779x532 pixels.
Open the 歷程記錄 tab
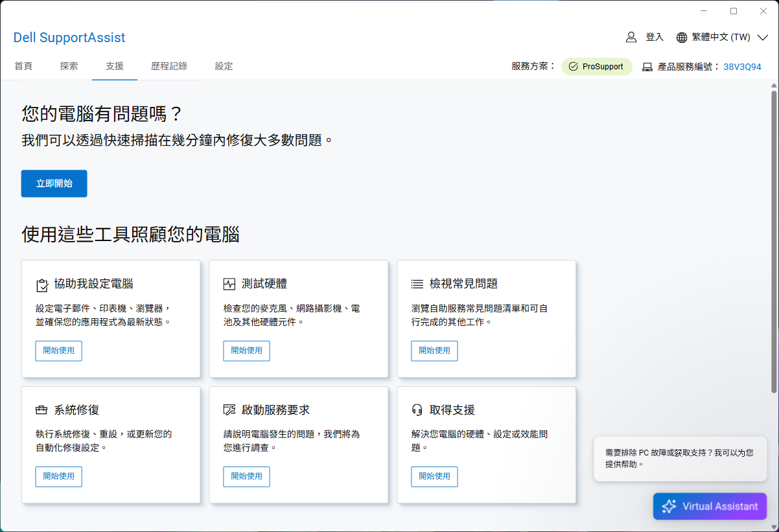coord(169,66)
